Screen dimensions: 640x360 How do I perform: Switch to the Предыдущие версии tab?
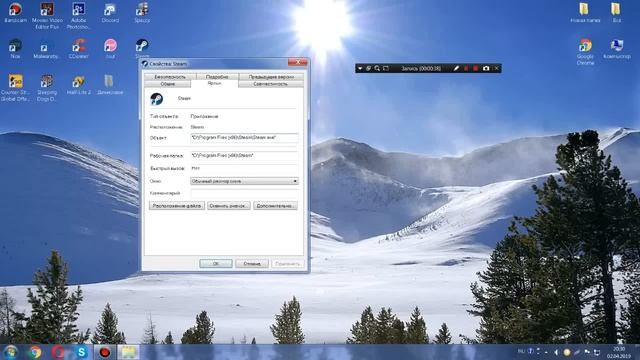(271, 77)
